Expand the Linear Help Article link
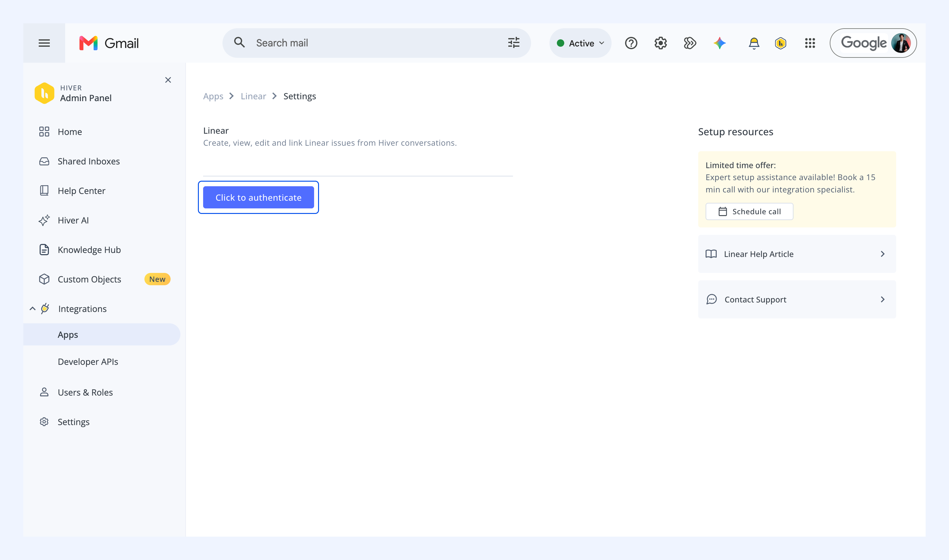The height and width of the screenshot is (560, 949). tap(797, 254)
